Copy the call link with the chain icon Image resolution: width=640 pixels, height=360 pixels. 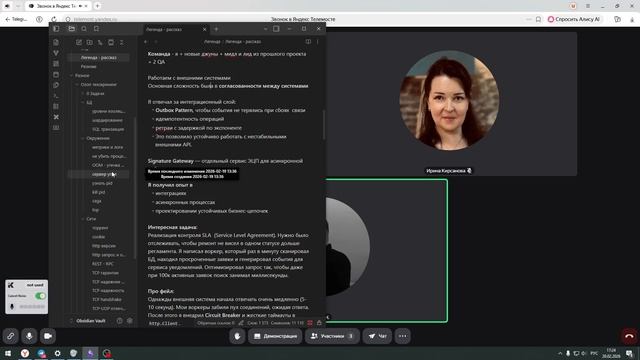point(11,336)
